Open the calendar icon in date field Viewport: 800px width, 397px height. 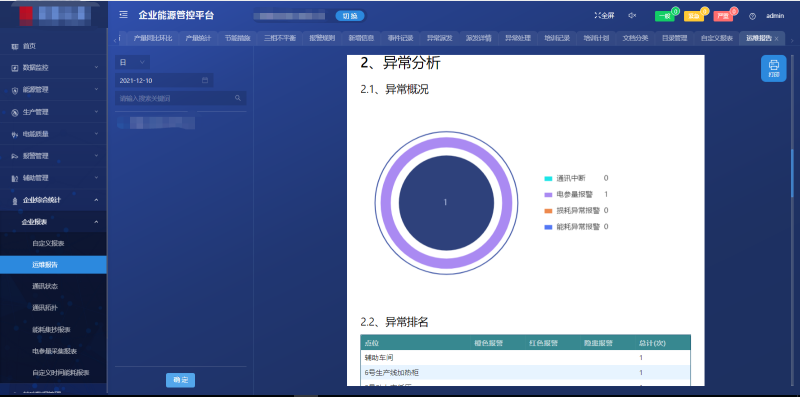[205, 80]
